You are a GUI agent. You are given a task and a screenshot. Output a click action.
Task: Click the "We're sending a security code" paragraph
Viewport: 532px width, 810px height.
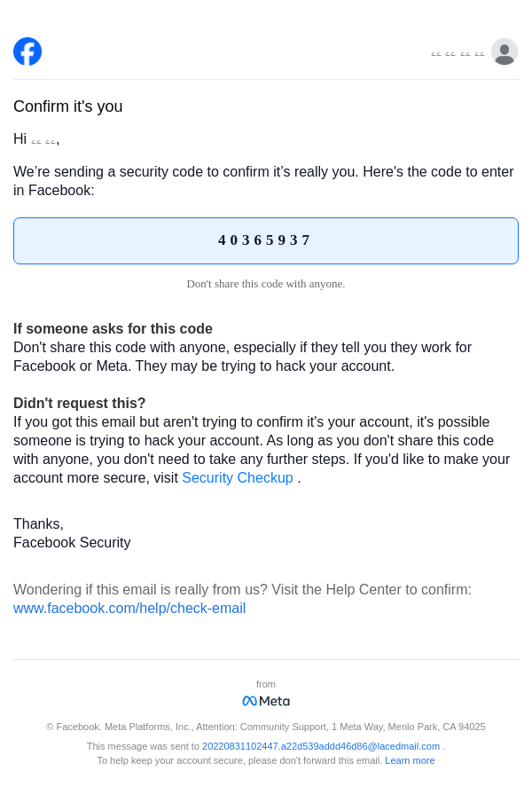click(263, 181)
